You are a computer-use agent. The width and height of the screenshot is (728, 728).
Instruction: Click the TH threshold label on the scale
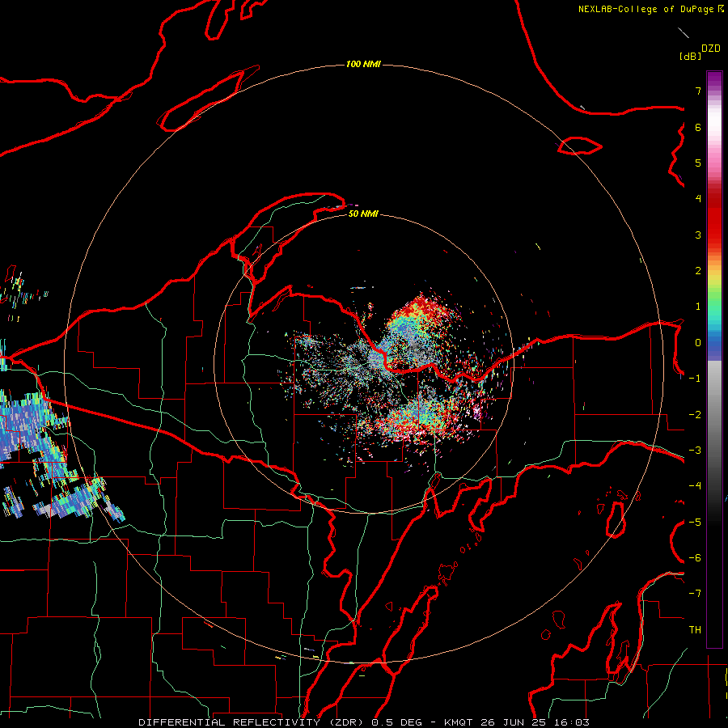pos(695,630)
